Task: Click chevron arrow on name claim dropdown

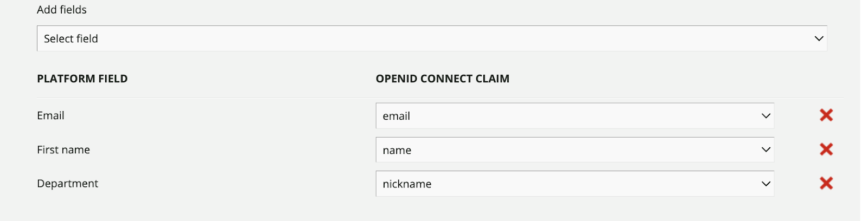Action: 765,149
